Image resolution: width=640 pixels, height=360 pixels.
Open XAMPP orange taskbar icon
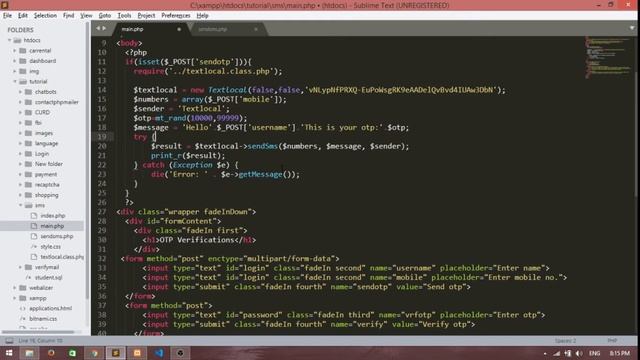point(137,353)
